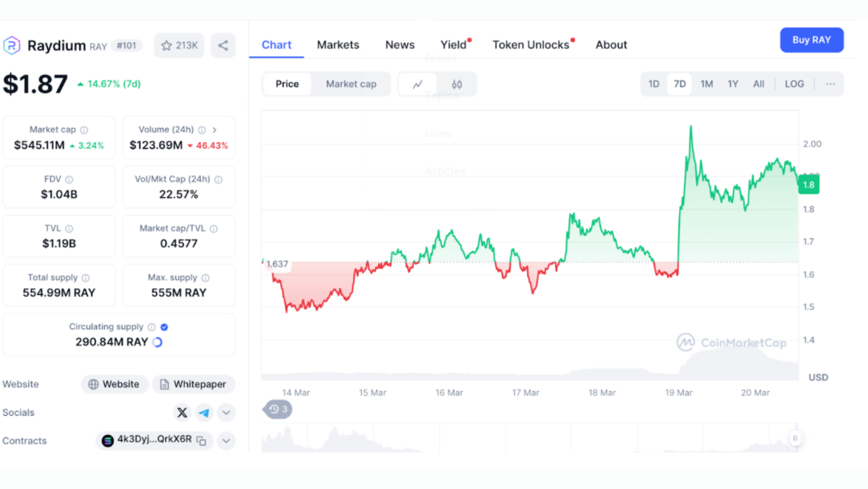868x489 pixels.
Task: Select Price chart toggle
Action: [x=287, y=84]
